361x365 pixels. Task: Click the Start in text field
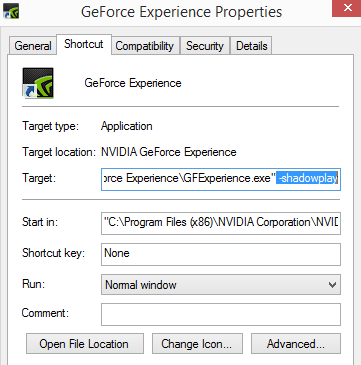tap(221, 223)
